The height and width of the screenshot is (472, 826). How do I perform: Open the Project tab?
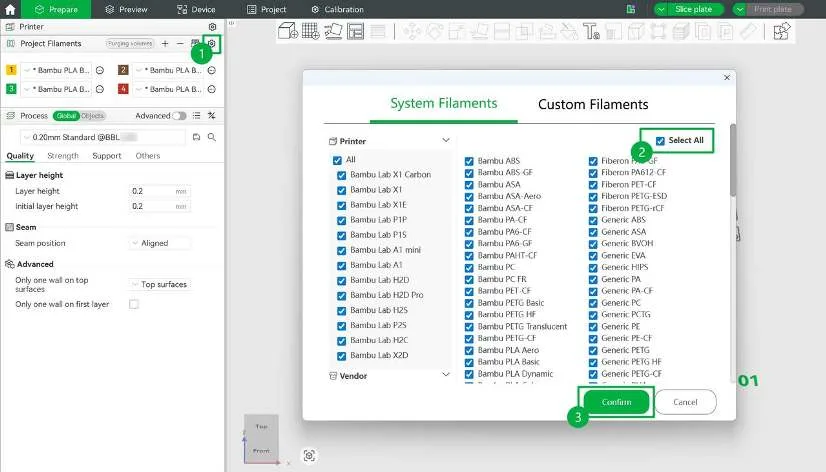[267, 9]
